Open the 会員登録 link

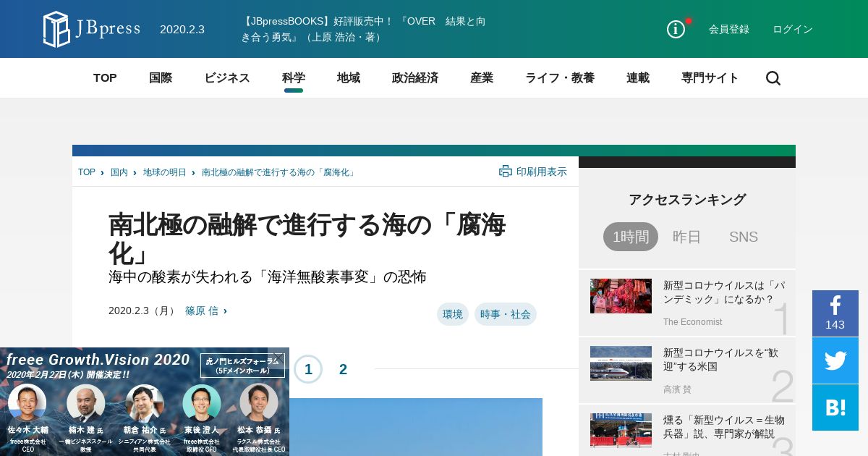729,29
